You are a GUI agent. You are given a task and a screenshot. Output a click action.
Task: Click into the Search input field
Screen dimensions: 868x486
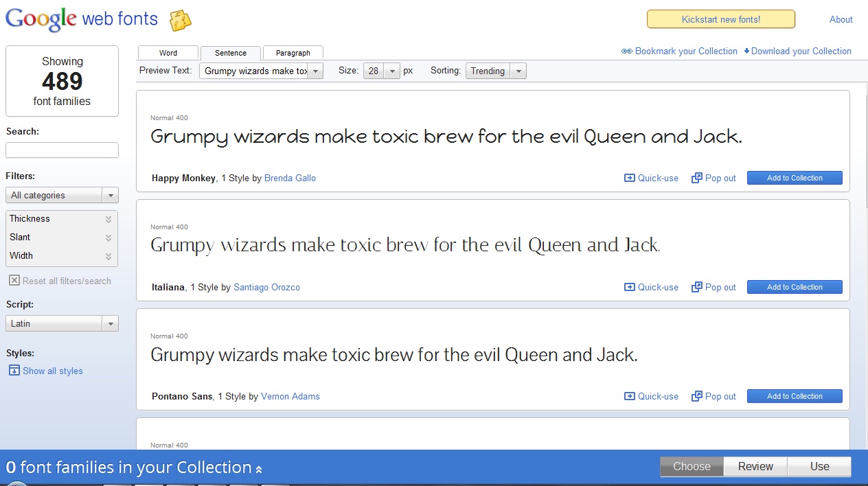pos(62,150)
